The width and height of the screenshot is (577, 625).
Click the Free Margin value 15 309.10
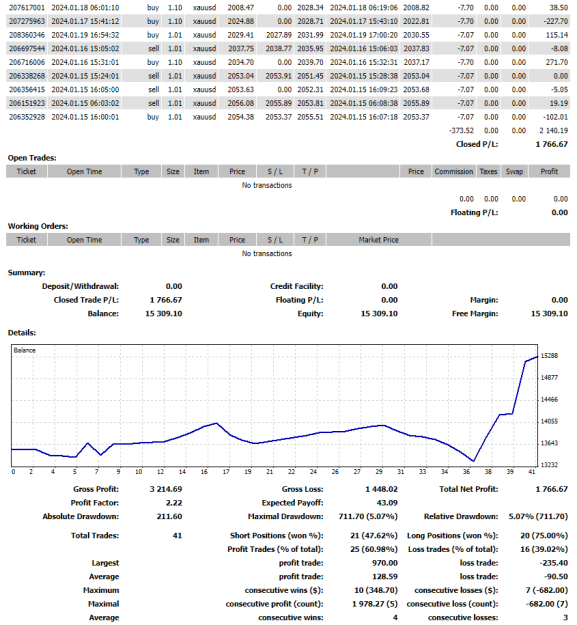(550, 314)
